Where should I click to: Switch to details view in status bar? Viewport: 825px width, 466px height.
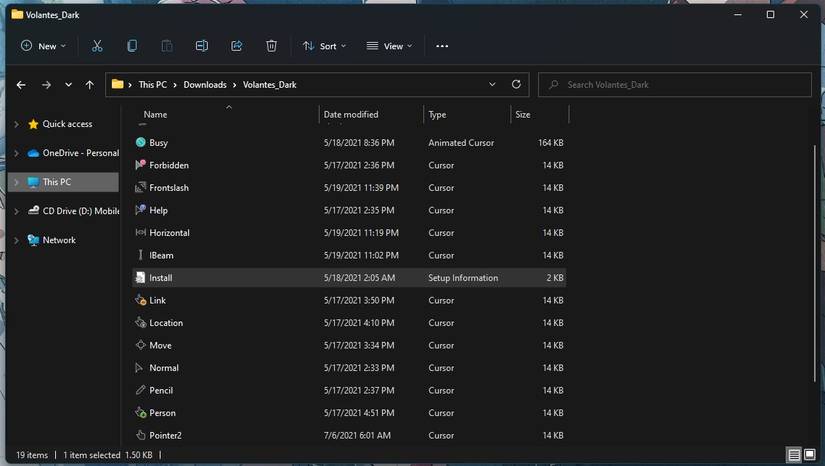pos(794,455)
